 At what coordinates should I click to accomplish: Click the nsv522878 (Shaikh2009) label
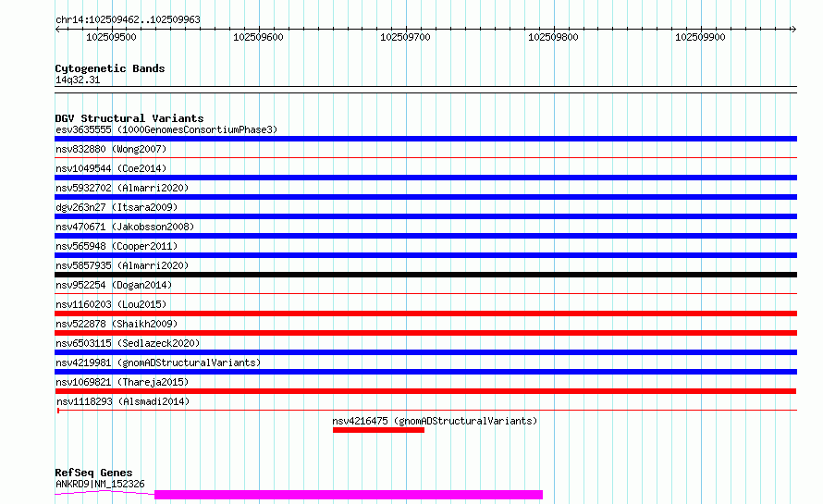pyautogui.click(x=117, y=324)
